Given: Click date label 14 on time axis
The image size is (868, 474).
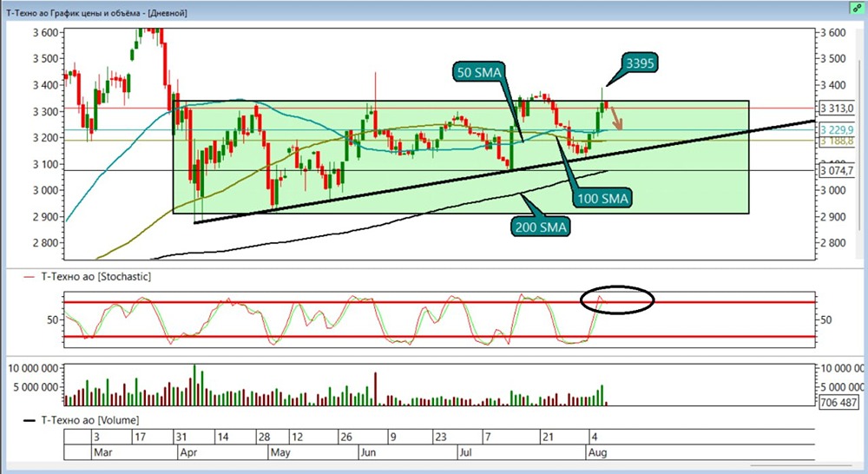Looking at the screenshot, I should tap(222, 437).
